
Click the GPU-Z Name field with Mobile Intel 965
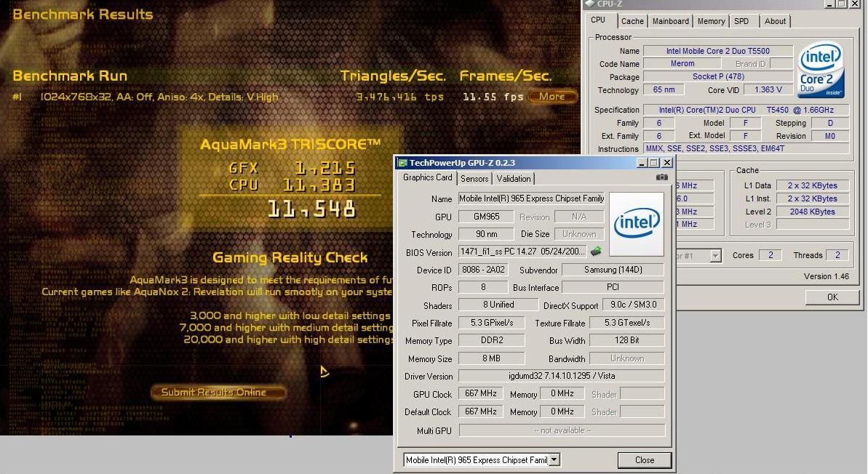[x=531, y=198]
